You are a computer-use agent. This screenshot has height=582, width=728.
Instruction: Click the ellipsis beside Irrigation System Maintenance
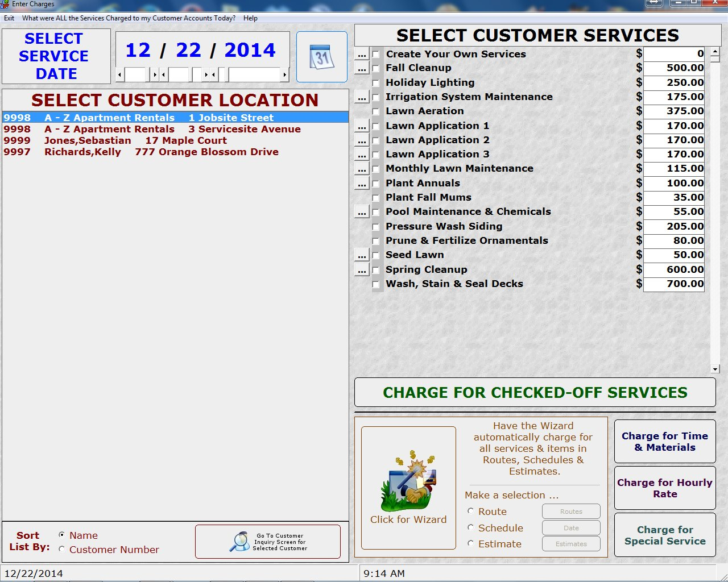pos(362,97)
